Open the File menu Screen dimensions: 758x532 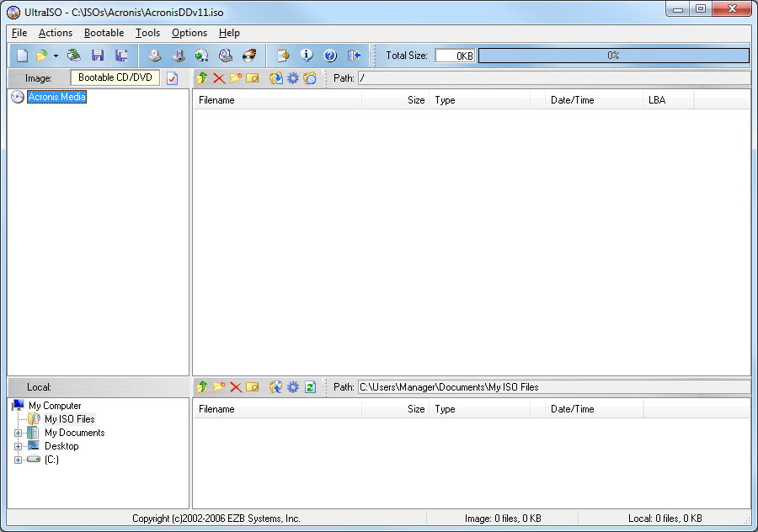coord(19,33)
